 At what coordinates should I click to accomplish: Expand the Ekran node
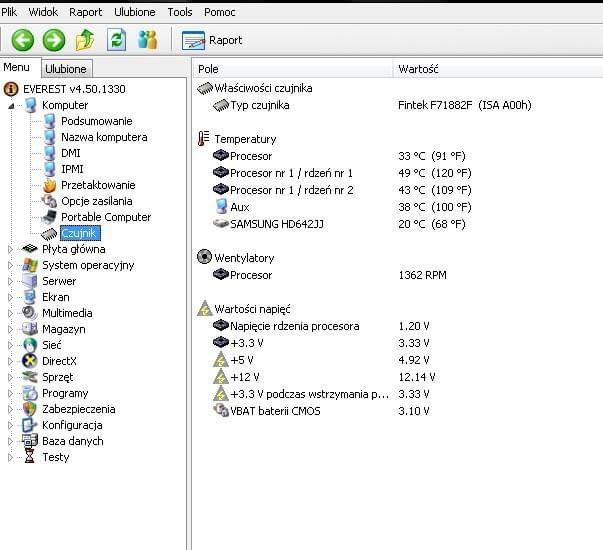(10, 297)
